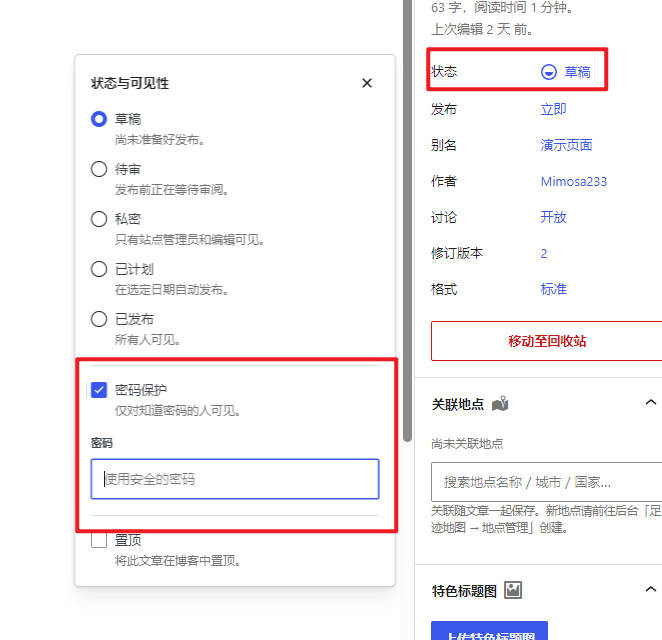Viewport: 662px width, 640px height.
Task: Select the 私密 radio option
Action: 99,219
